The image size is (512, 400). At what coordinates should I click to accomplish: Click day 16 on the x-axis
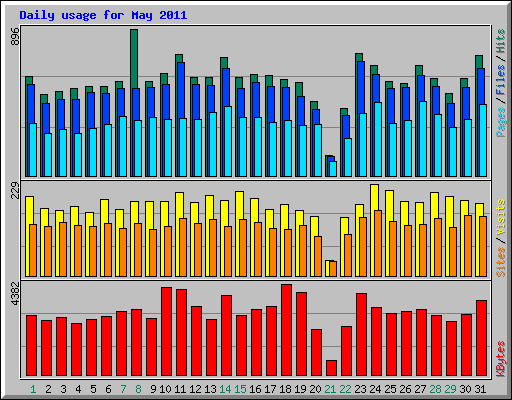[255, 389]
